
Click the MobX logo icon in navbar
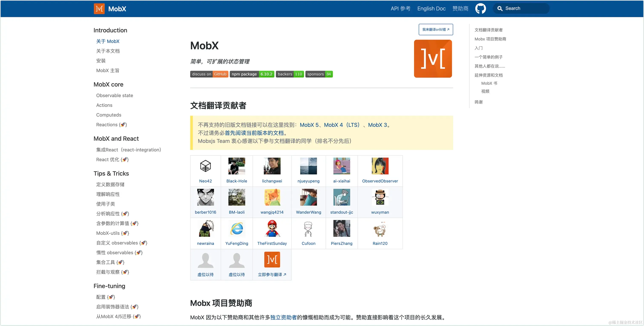[x=99, y=9]
